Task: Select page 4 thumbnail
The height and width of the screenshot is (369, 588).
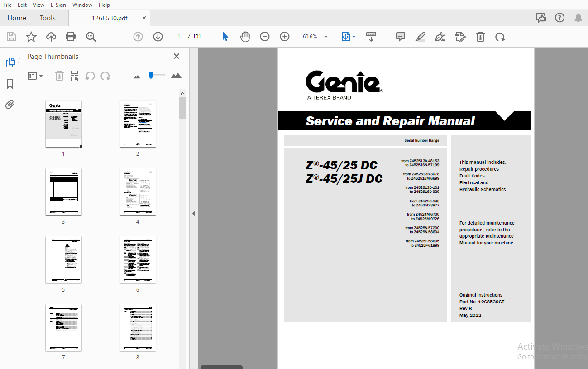Action: 138,192
